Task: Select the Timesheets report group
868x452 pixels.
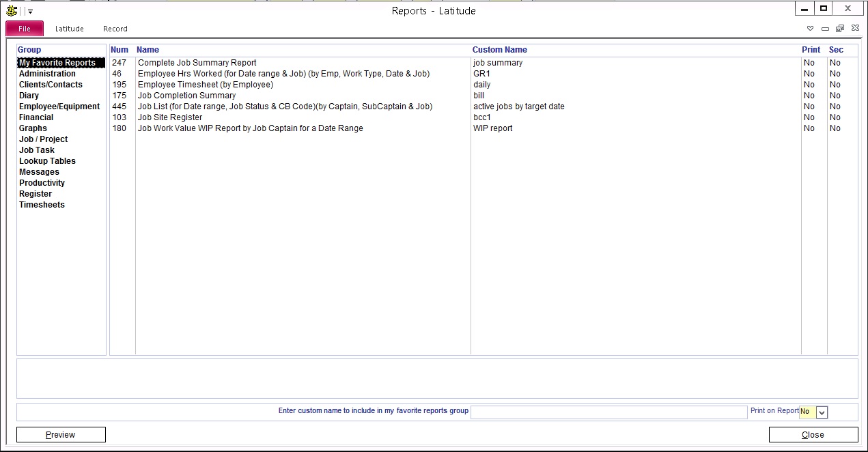Action: click(42, 205)
